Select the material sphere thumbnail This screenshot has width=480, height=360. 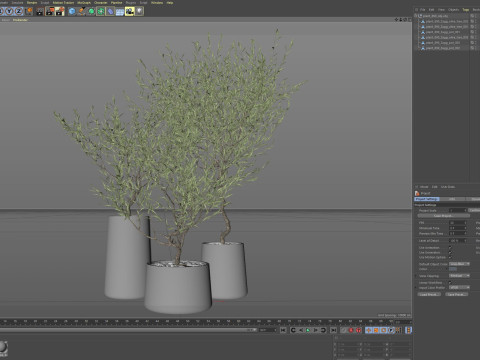[3, 347]
